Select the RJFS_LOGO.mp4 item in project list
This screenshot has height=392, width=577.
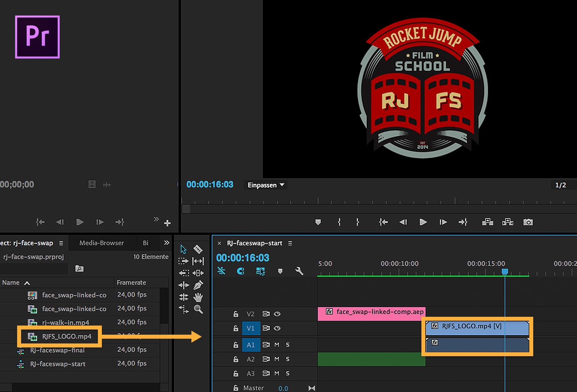click(66, 336)
